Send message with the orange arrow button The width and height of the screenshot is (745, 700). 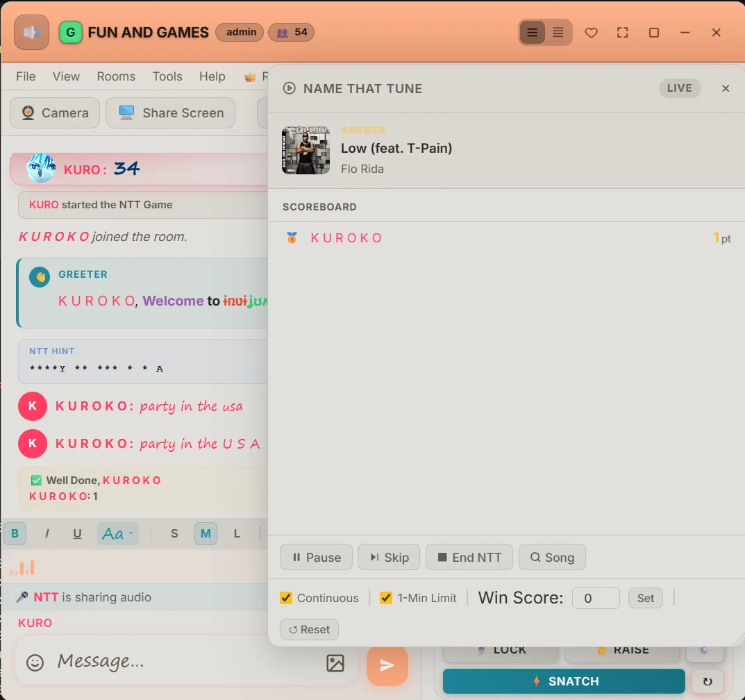click(x=387, y=665)
